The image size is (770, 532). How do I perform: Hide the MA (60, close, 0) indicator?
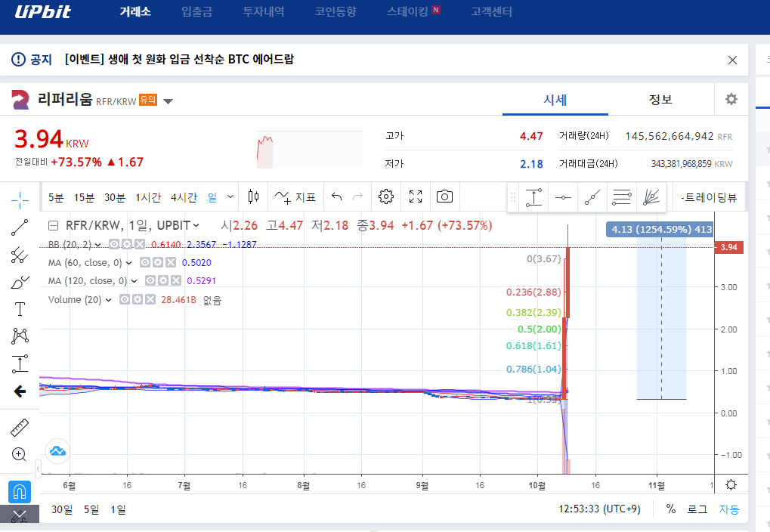tap(145, 262)
